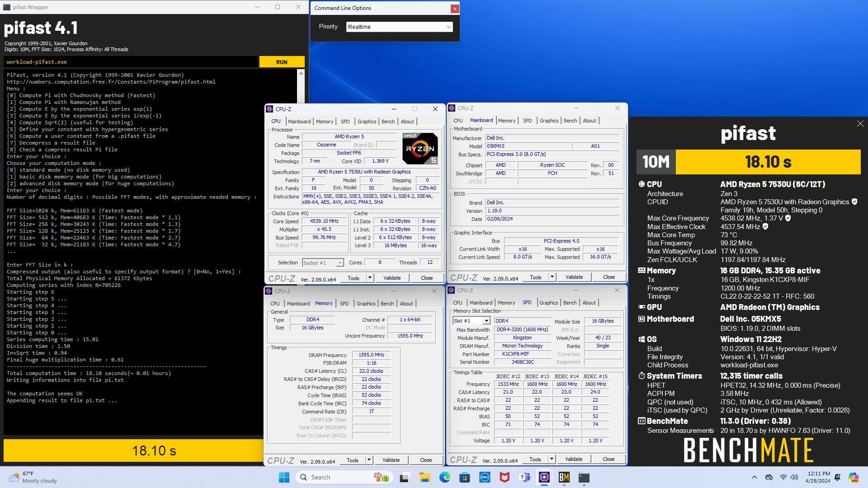
Task: Click the workload-pifast.exe input field
Action: (x=131, y=62)
